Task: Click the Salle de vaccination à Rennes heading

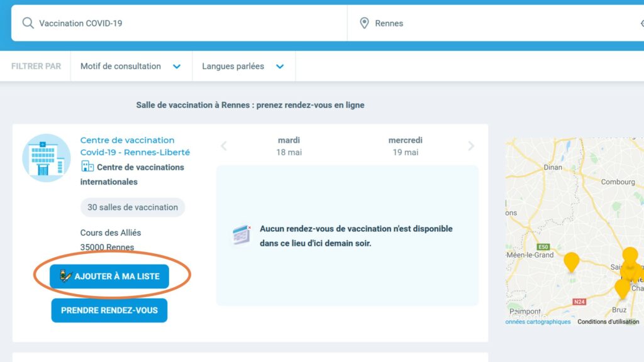Action: (x=250, y=105)
